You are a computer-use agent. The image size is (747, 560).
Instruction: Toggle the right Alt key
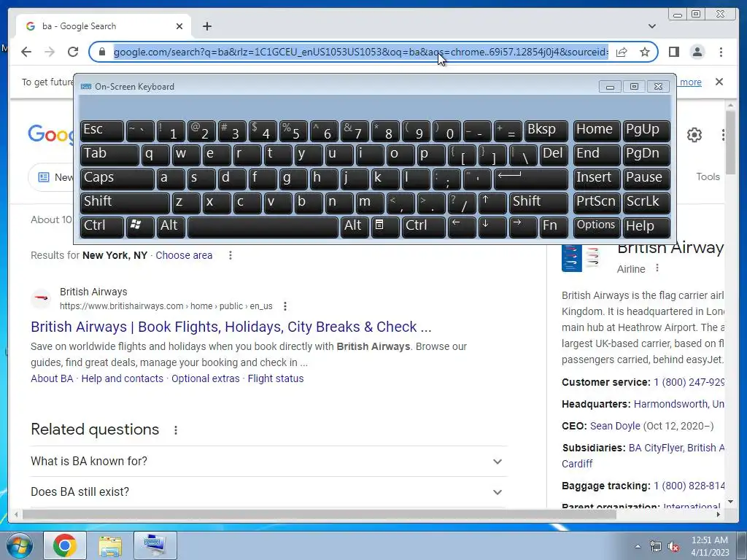click(x=355, y=227)
